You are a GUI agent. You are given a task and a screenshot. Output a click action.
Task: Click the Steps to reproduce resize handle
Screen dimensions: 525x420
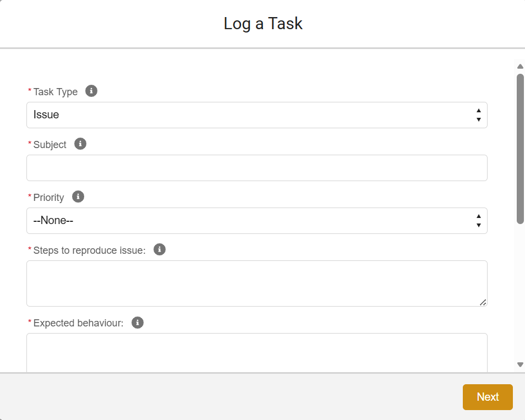tap(483, 302)
